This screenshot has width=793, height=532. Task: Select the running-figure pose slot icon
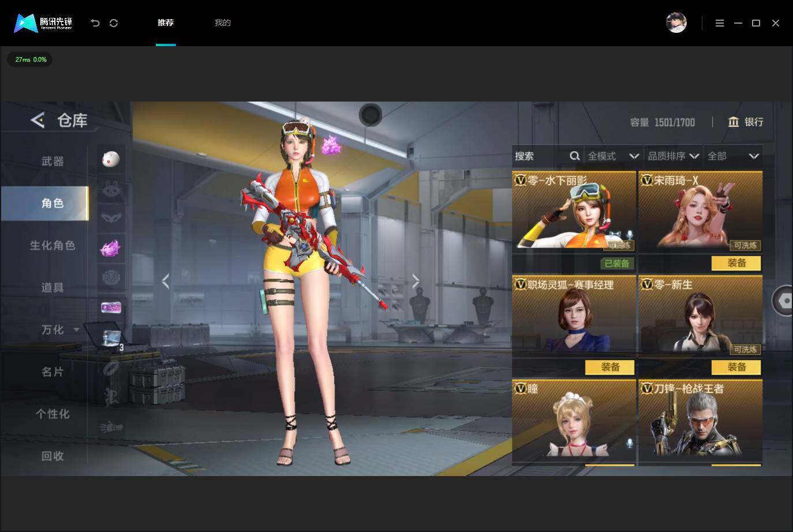click(x=110, y=397)
